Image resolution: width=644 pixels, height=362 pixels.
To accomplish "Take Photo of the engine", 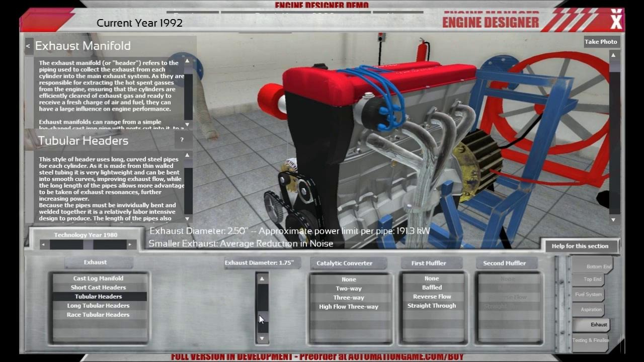I will [601, 42].
